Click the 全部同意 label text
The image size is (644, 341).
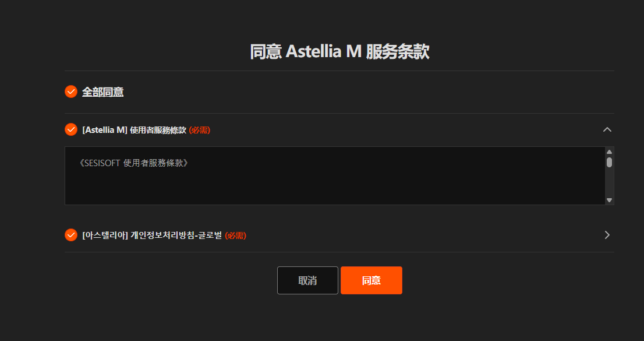point(102,92)
